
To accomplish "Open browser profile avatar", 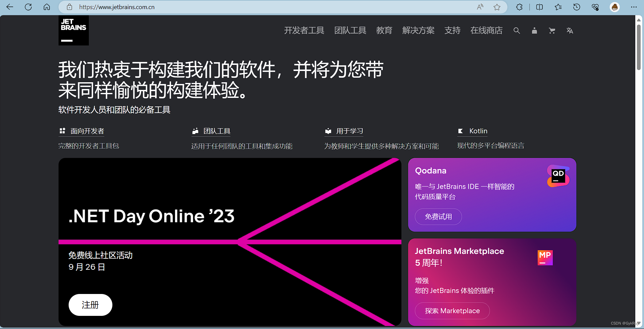I will 615,7.
